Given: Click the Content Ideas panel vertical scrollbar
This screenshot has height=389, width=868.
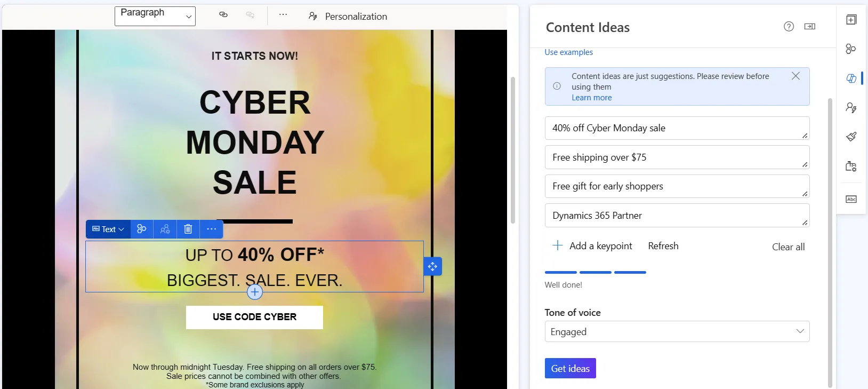Looking at the screenshot, I should click(830, 240).
